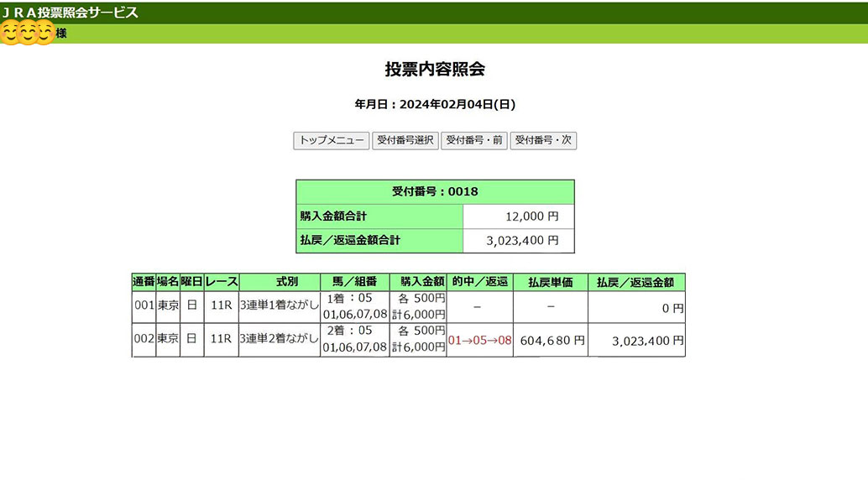Image resolution: width=868 pixels, height=480 pixels.
Task: Select row number 001 cell
Action: (144, 306)
